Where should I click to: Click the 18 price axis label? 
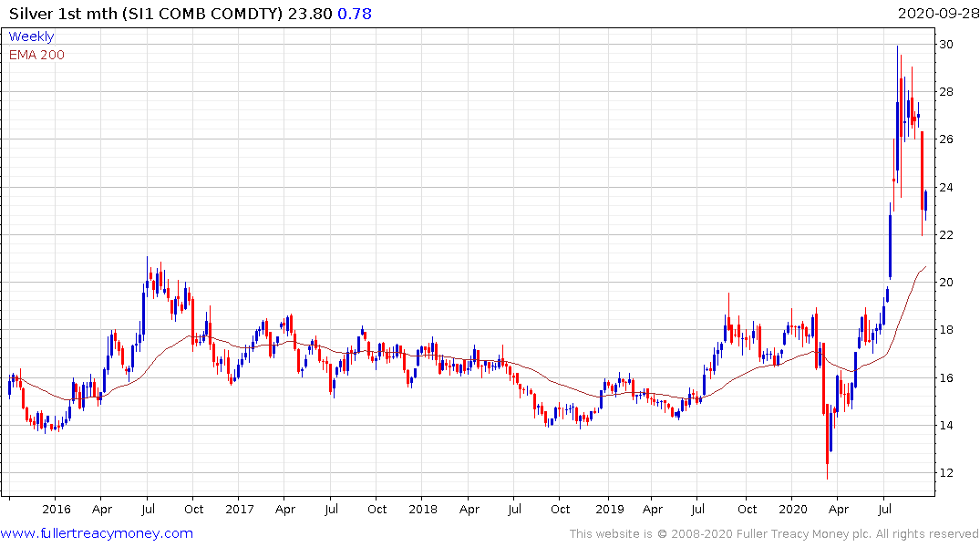coord(945,329)
